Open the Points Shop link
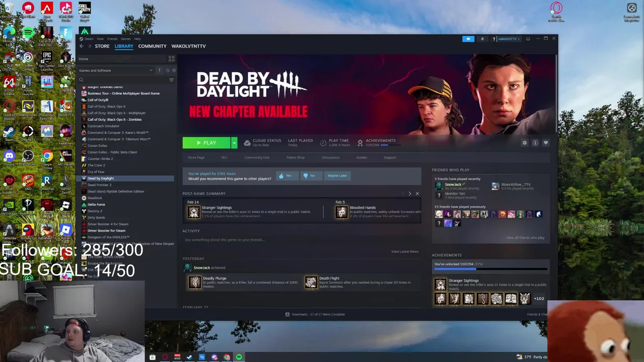The width and height of the screenshot is (644, 362). coord(295,157)
